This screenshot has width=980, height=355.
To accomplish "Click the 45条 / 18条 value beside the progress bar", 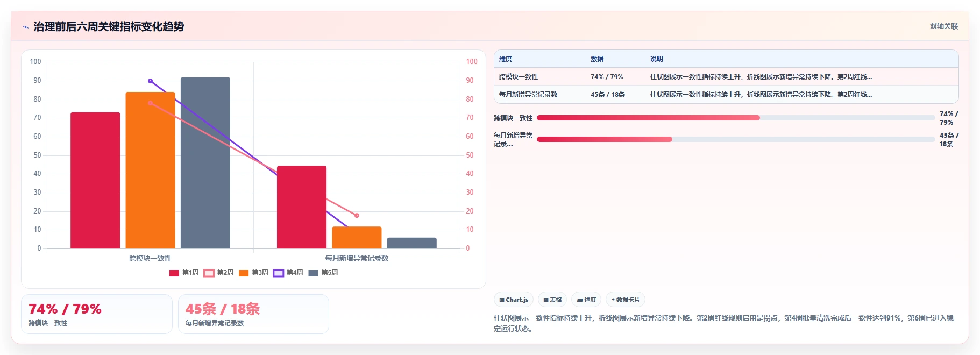I will click(949, 140).
